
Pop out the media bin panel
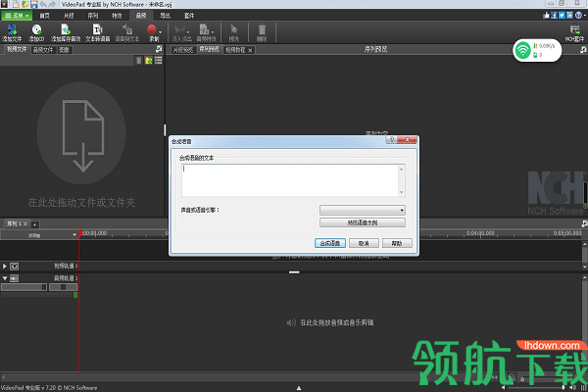(x=159, y=49)
